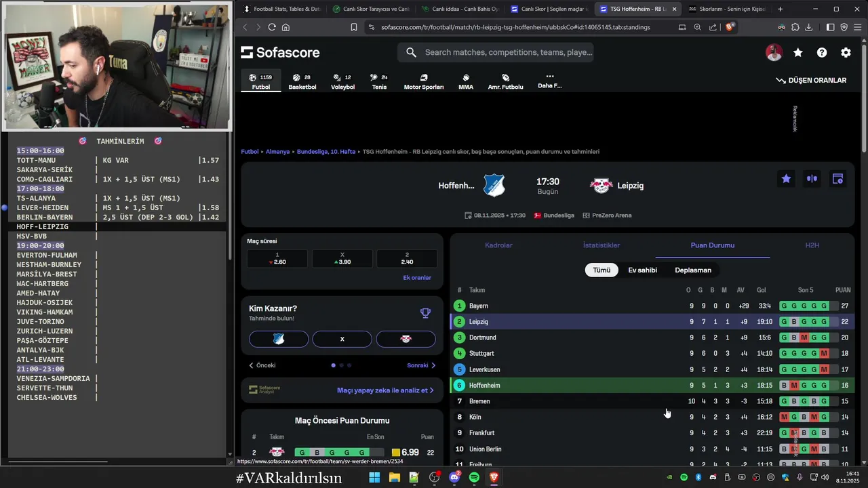Image resolution: width=868 pixels, height=488 pixels.
Task: Bookmark this page in address bar
Action: pos(354,27)
